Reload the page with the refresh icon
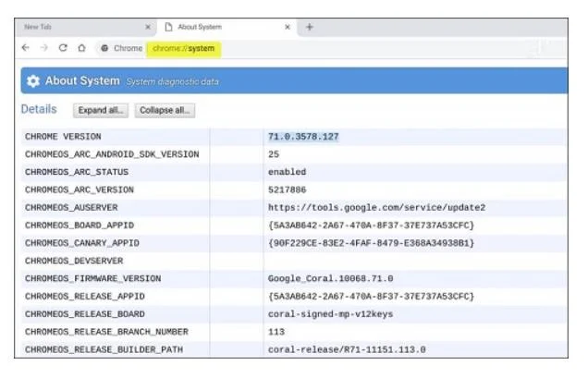Screen dimensions: 588x378 pos(63,48)
